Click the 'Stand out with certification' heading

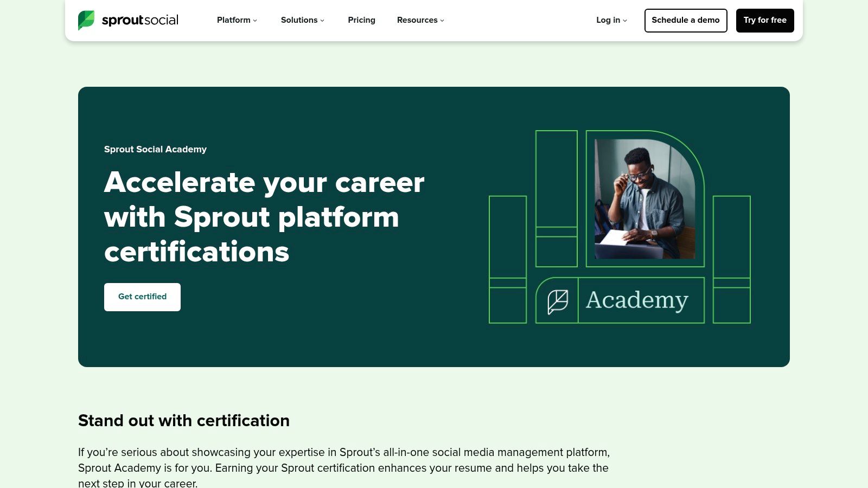[x=184, y=421]
